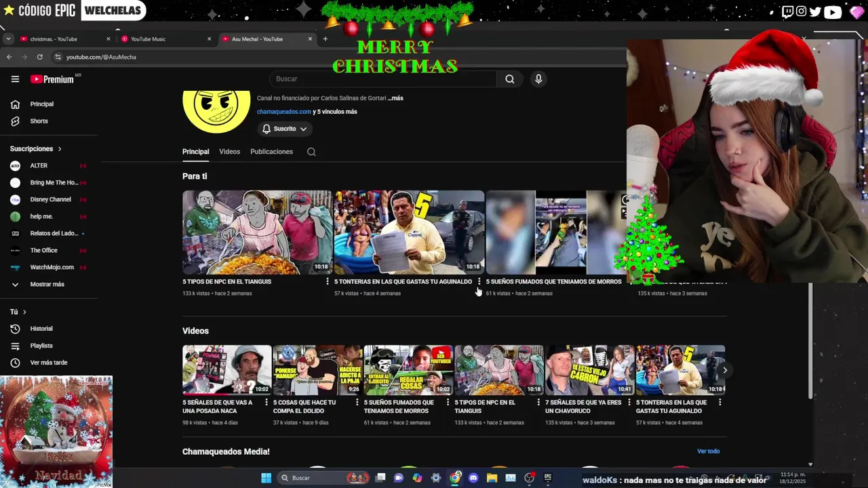Open Discord from the taskbar

click(473, 478)
